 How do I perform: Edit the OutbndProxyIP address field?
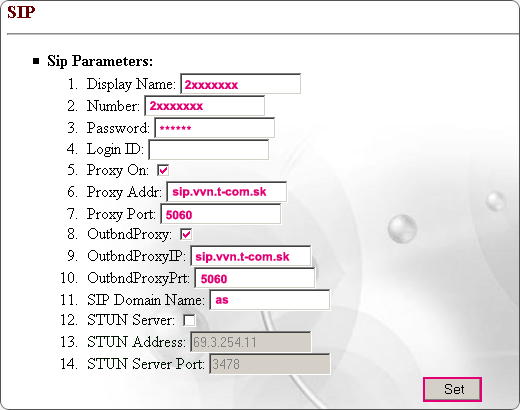(251, 256)
